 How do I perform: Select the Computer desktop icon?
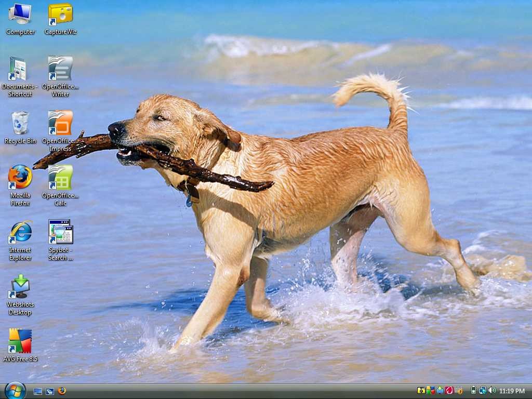coord(20,19)
